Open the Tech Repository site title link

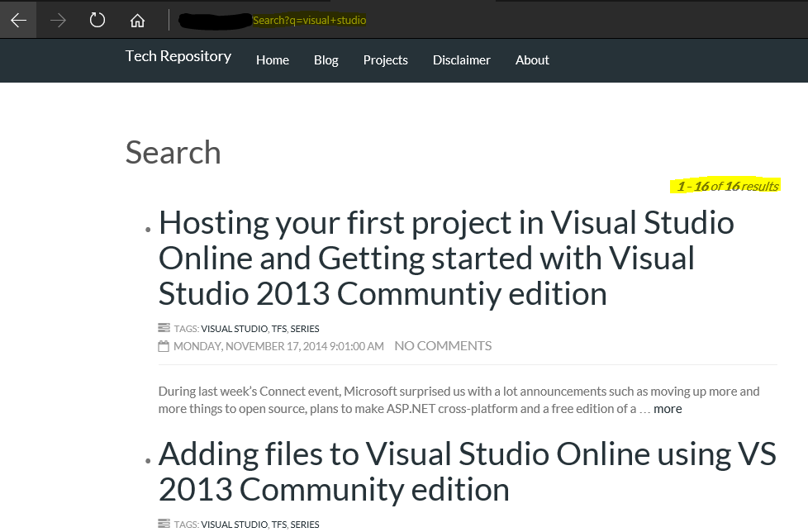coord(178,56)
